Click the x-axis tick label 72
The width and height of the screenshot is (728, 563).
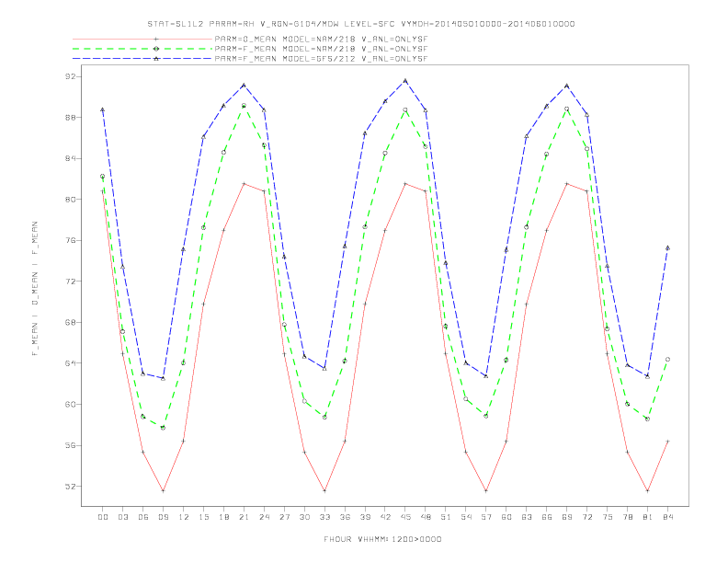pyautogui.click(x=586, y=517)
